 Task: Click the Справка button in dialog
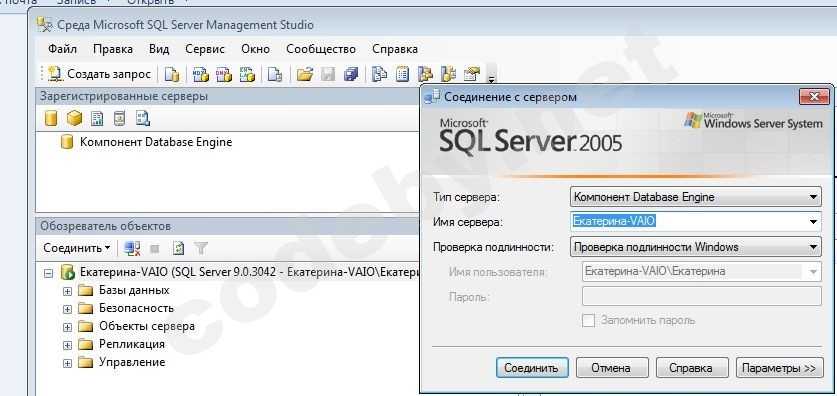pyautogui.click(x=691, y=368)
